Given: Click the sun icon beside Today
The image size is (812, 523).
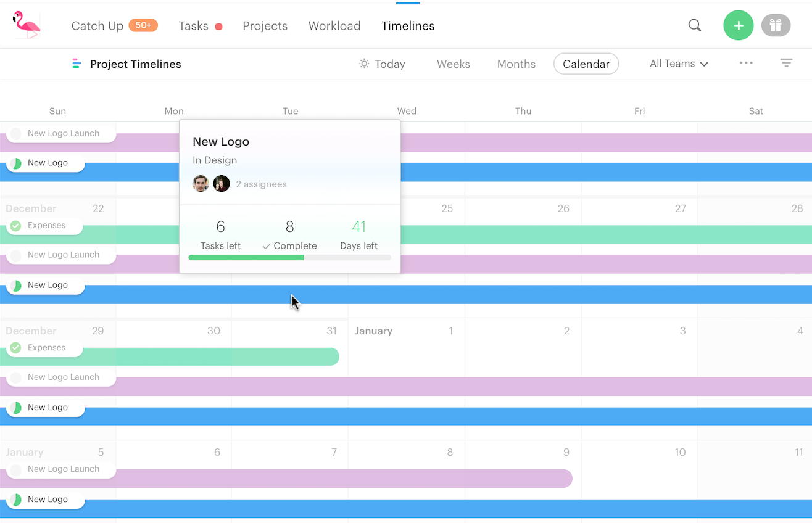Looking at the screenshot, I should 364,64.
